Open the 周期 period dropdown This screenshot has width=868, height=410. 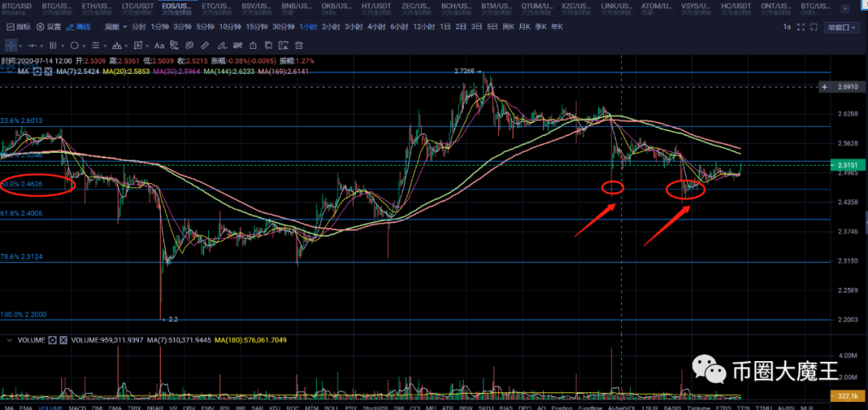(x=114, y=27)
